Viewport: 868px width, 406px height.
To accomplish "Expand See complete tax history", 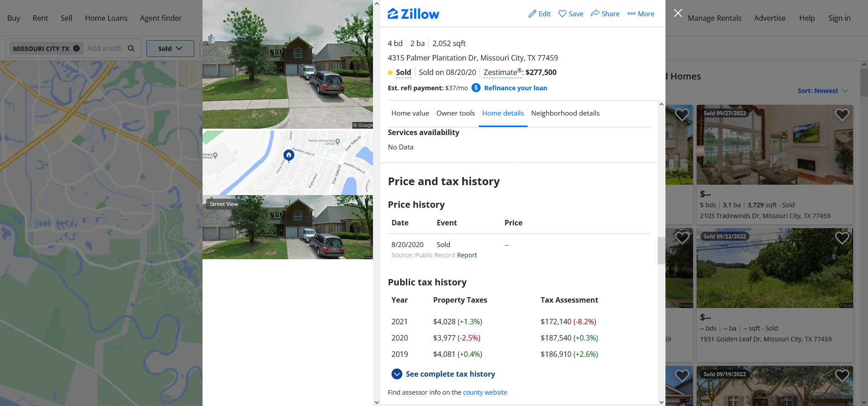I will tap(443, 374).
